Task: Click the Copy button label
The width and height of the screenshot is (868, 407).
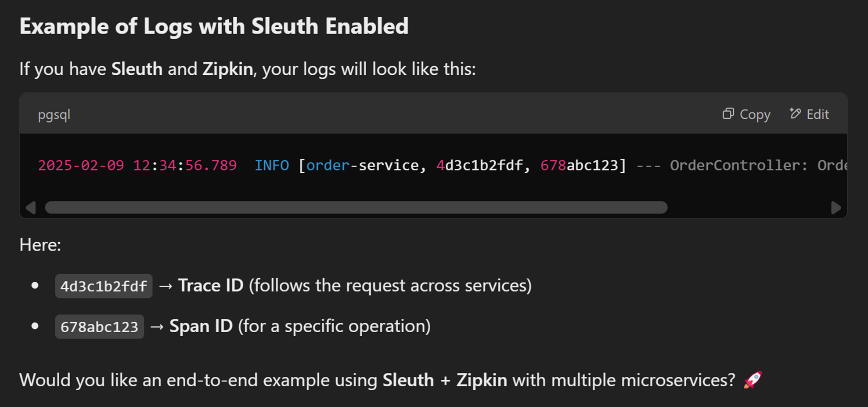Action: tap(755, 114)
